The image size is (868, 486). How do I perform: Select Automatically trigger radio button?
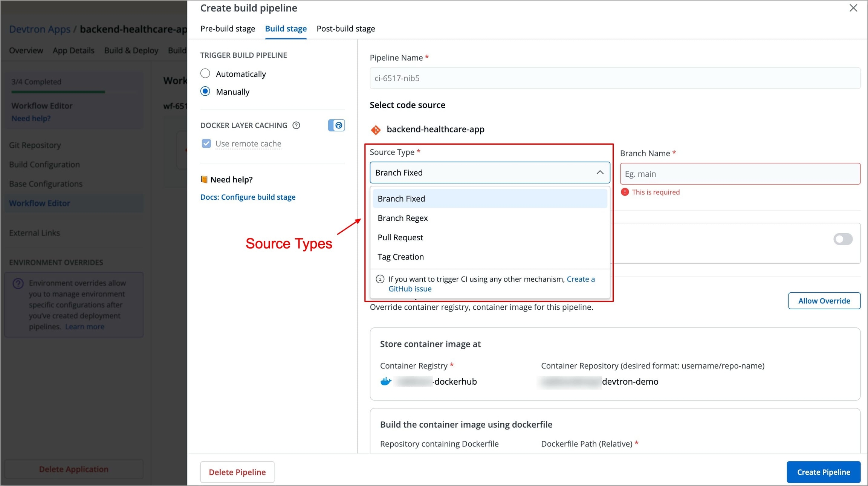205,73
